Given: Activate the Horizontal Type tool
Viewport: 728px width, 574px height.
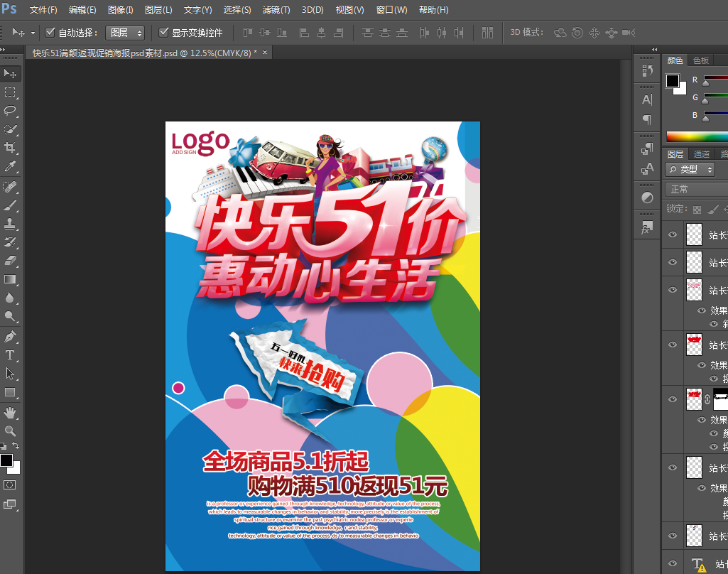Looking at the screenshot, I should pyautogui.click(x=11, y=355).
